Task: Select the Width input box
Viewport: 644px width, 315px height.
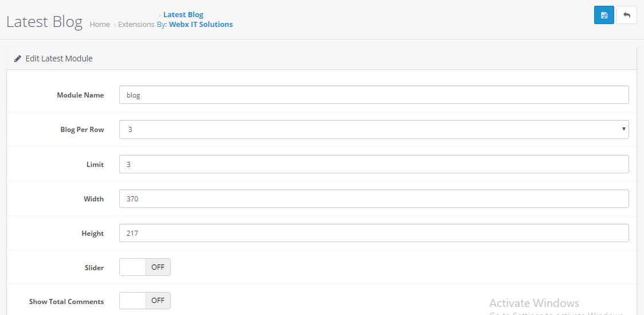Action: 374,199
